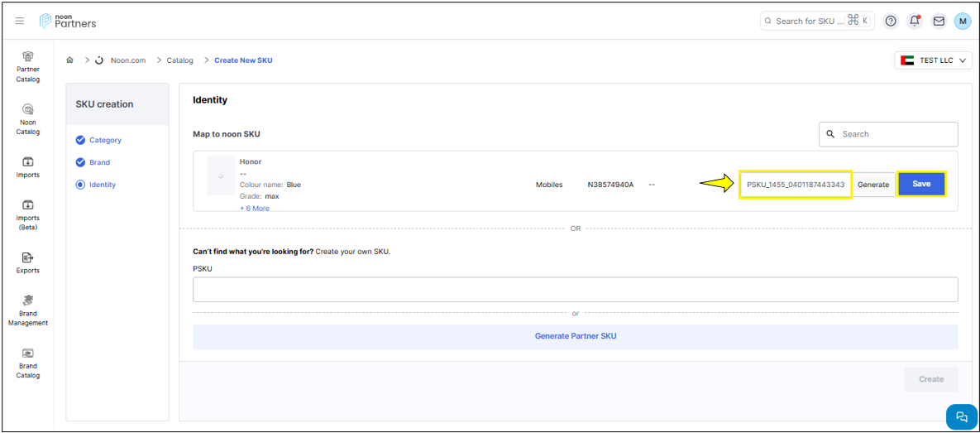Screen dimensions: 980x433
Task: Click the help question mark icon
Action: pyautogui.click(x=891, y=22)
